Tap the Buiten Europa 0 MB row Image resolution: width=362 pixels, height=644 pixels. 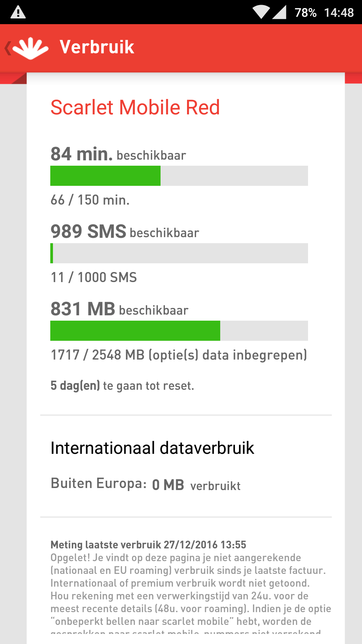click(x=145, y=484)
